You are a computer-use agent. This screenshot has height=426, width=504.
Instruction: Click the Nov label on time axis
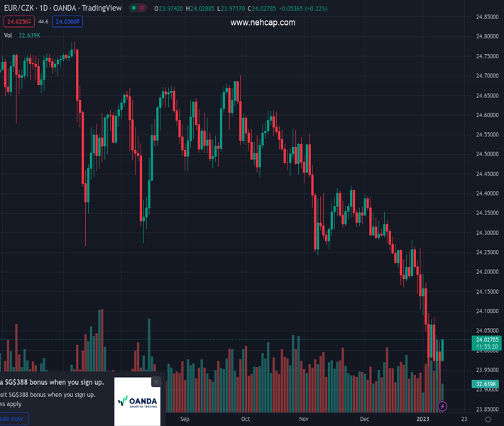click(304, 419)
